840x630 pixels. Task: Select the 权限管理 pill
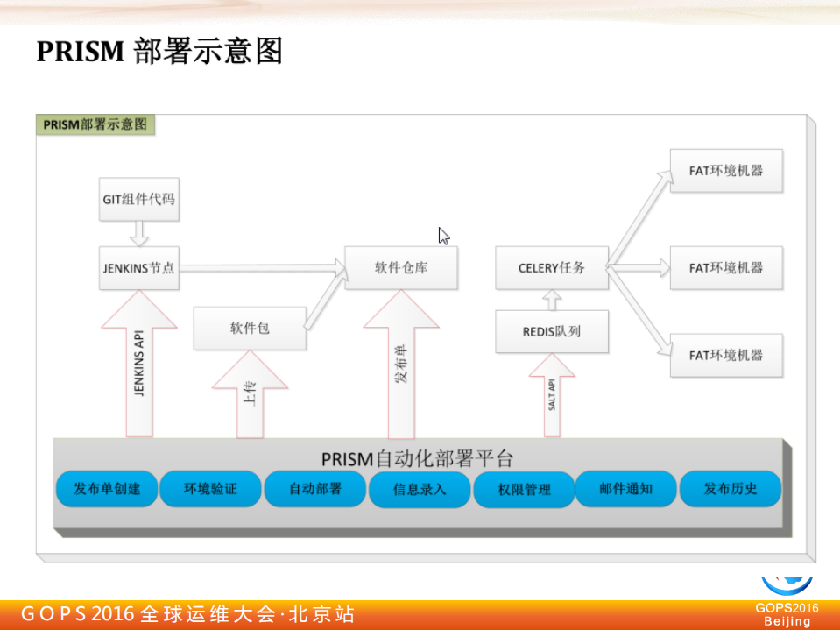coord(522,489)
